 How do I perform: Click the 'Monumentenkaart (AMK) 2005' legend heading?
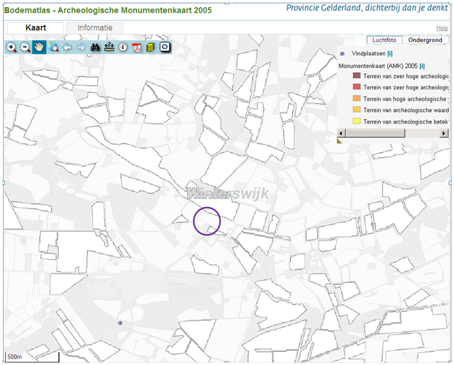click(378, 66)
